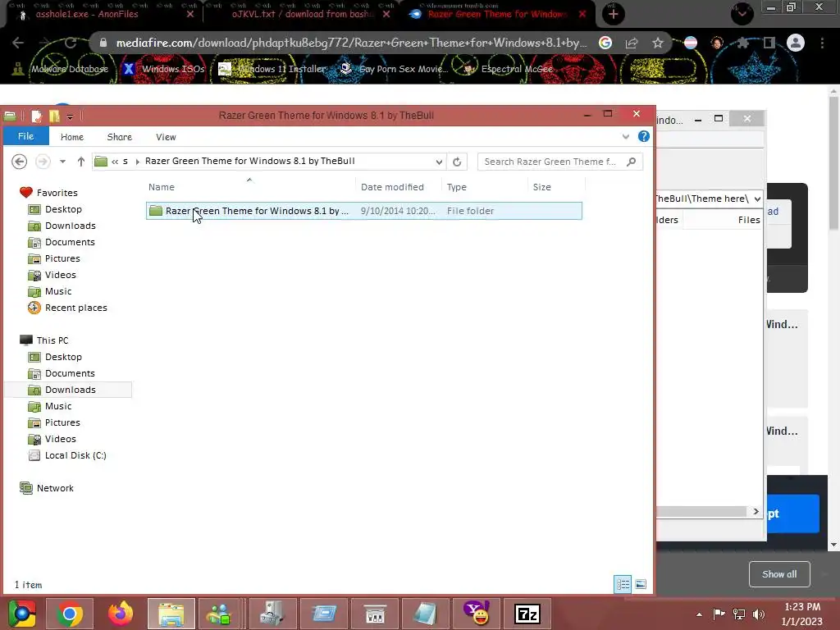Open Chrome's three-dot menu

[822, 43]
